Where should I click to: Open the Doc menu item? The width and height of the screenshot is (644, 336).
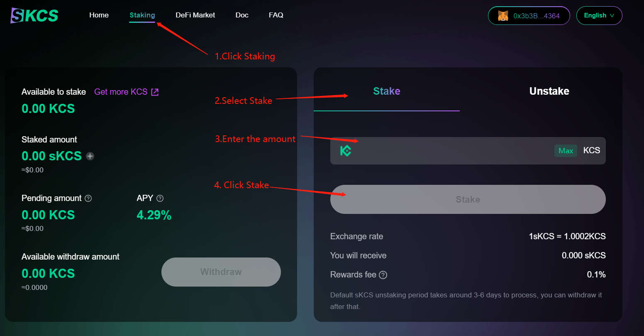pos(242,15)
